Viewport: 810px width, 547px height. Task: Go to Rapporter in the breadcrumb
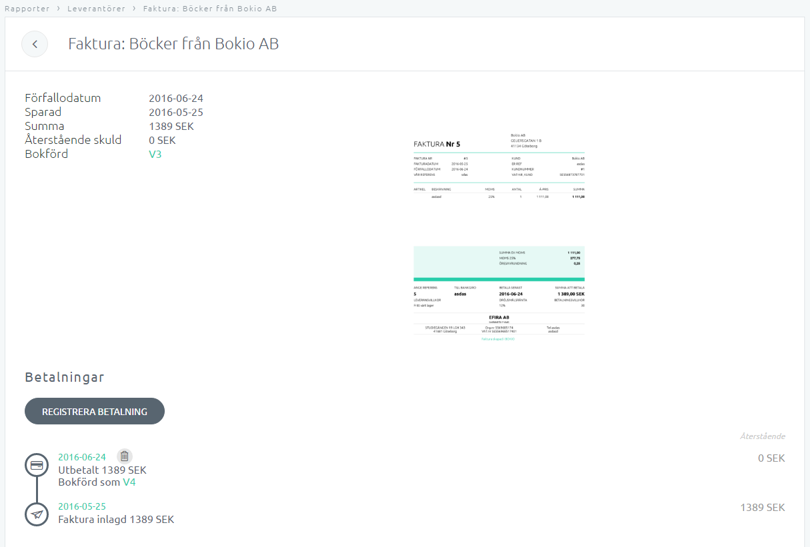point(27,8)
